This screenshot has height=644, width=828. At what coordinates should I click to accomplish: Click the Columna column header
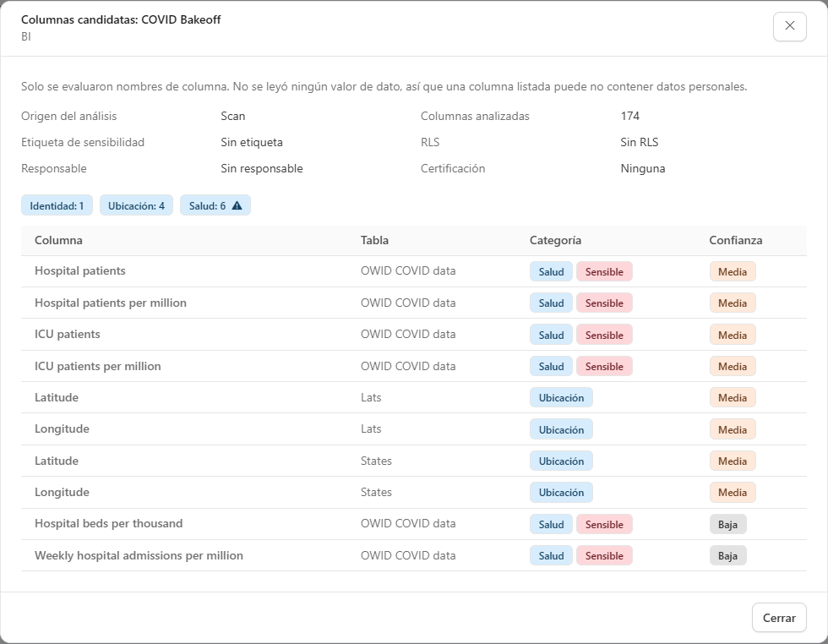point(58,240)
